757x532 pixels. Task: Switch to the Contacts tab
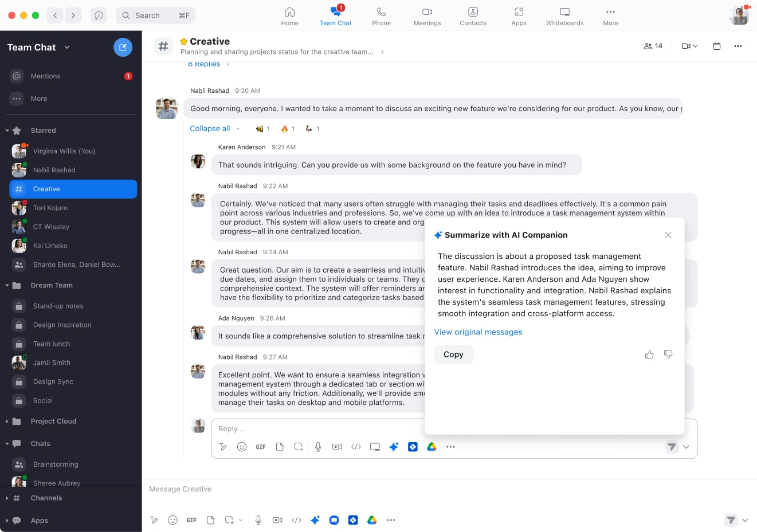(x=473, y=15)
